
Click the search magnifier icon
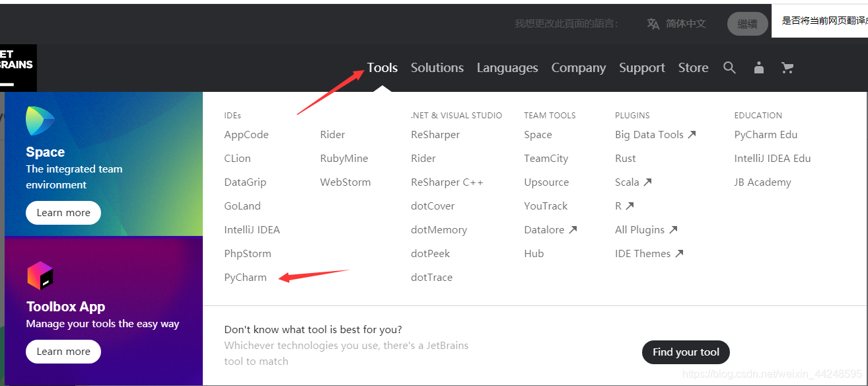[729, 67]
